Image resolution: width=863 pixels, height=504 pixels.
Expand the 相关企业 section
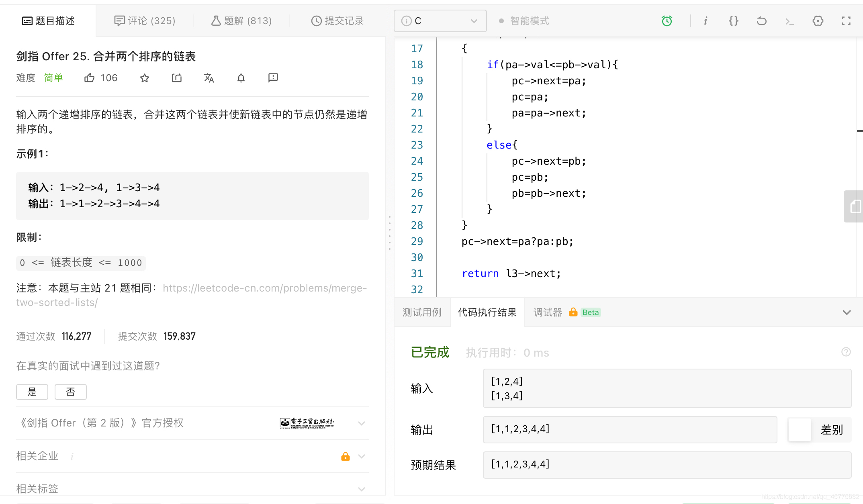click(361, 456)
